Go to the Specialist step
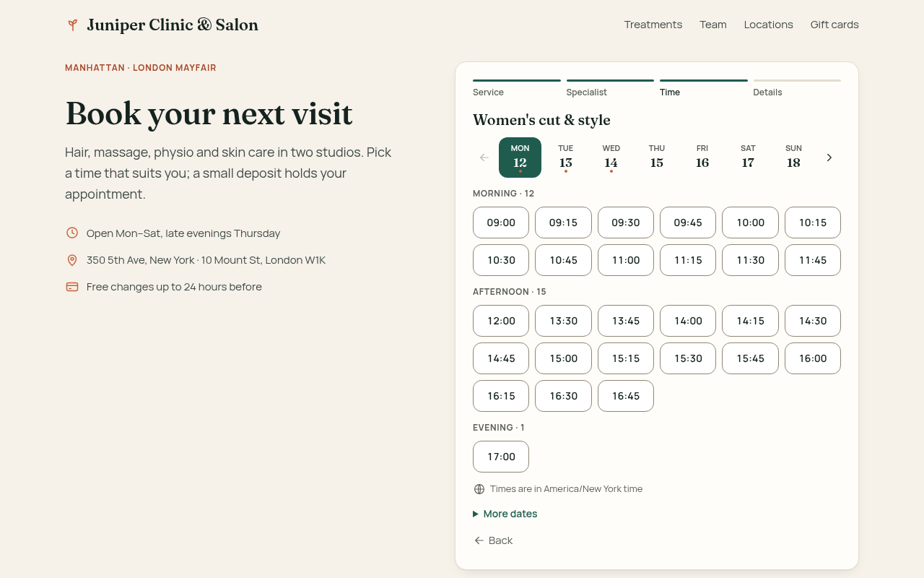924x578 pixels. coord(610,88)
